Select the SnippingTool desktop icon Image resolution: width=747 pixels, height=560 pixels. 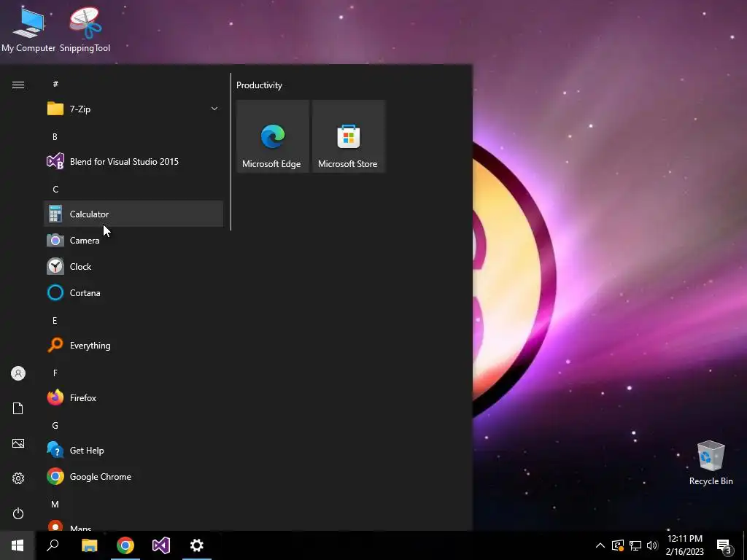coord(85,29)
